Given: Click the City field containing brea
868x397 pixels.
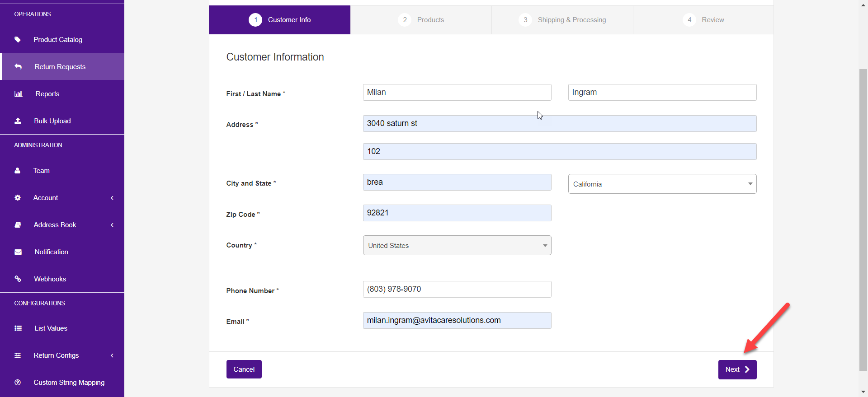Looking at the screenshot, I should 457,182.
